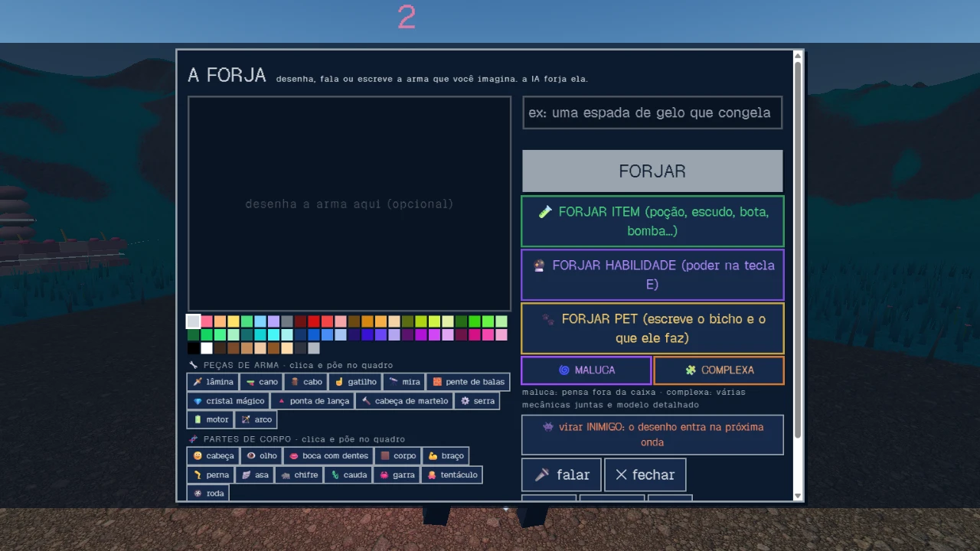Add the mira scope part

tap(404, 382)
